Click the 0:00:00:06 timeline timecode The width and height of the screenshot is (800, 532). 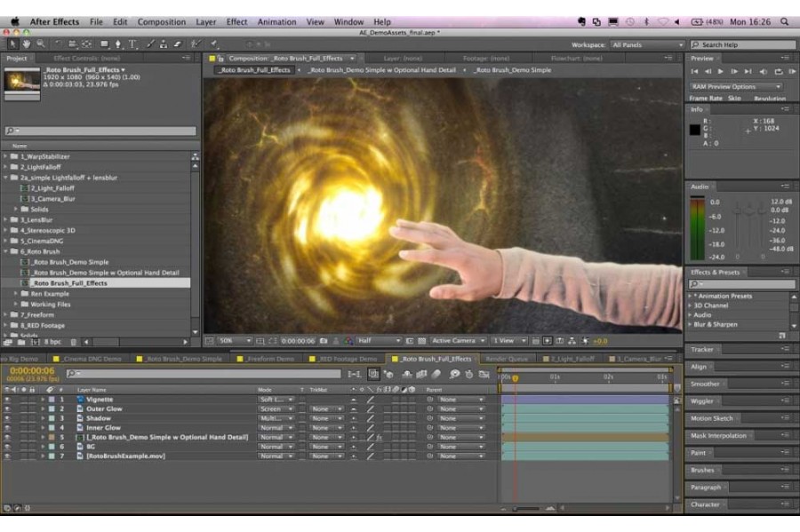(x=32, y=370)
